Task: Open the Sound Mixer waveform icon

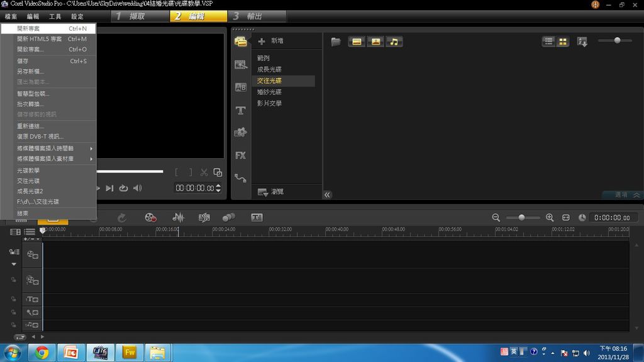Action: tap(179, 217)
